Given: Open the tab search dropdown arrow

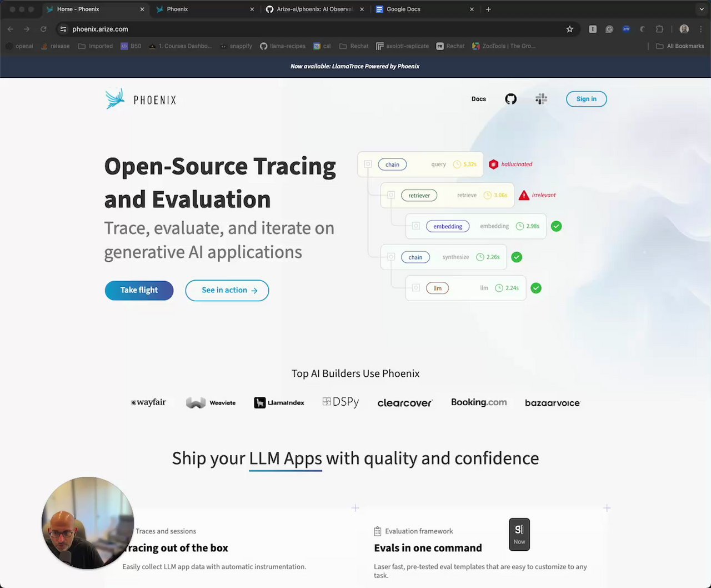Looking at the screenshot, I should 702,9.
